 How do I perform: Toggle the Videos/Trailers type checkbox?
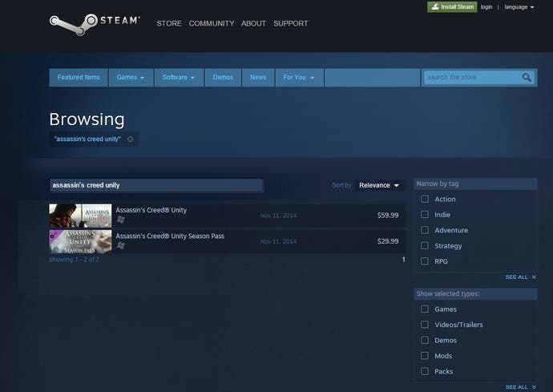[x=425, y=325]
